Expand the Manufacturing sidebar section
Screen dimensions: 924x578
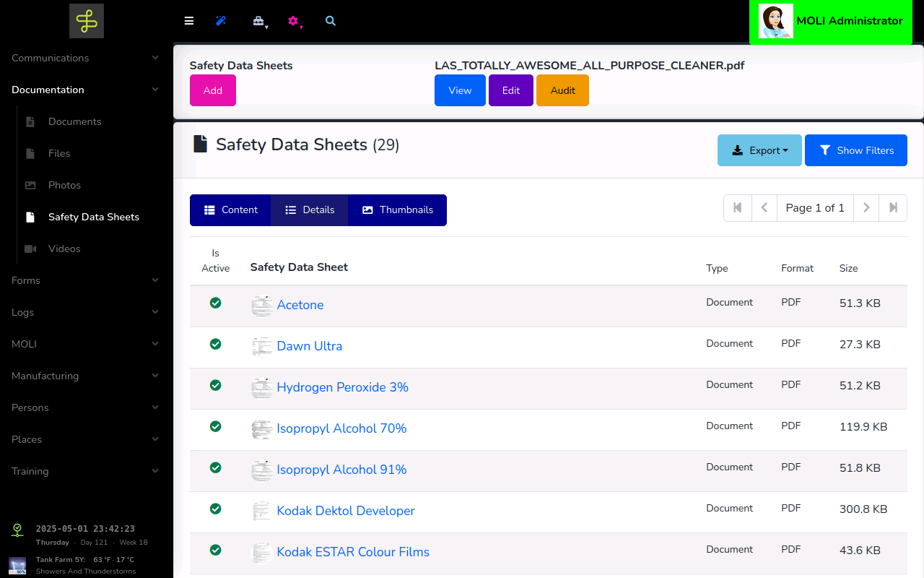[x=86, y=376]
